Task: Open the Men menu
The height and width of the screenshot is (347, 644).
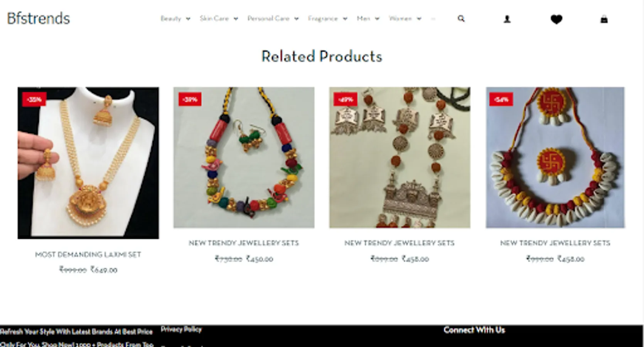Action: click(368, 19)
